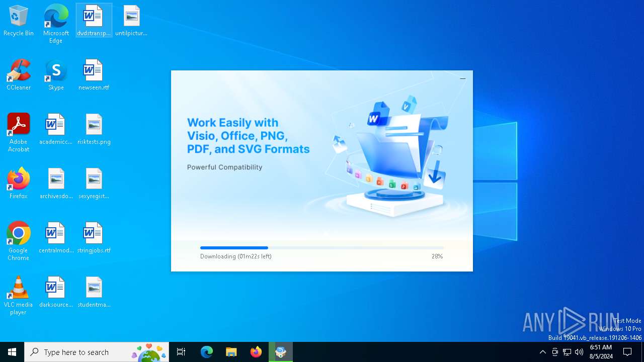Select the darksource Word document icon
Screen dimensions: 644x362
[56, 293]
